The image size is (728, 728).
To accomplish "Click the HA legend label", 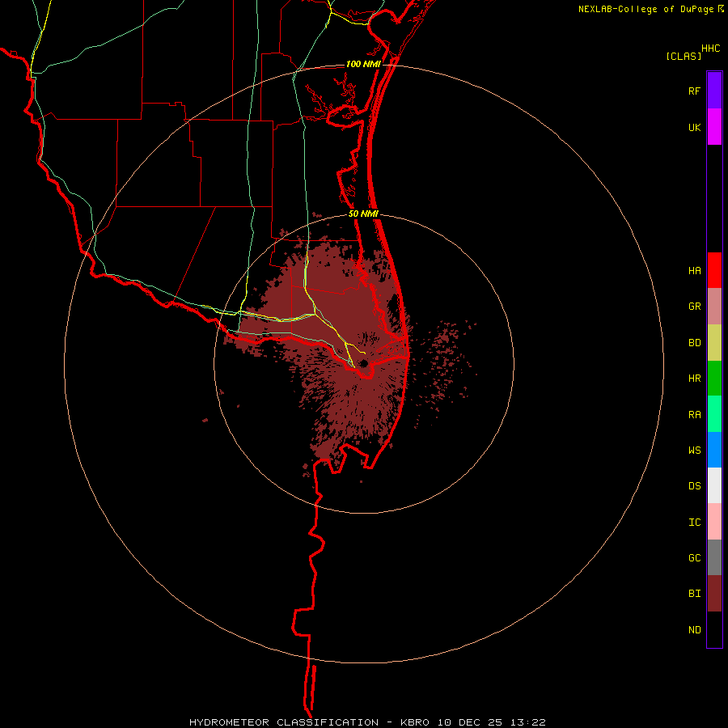I will coord(694,271).
